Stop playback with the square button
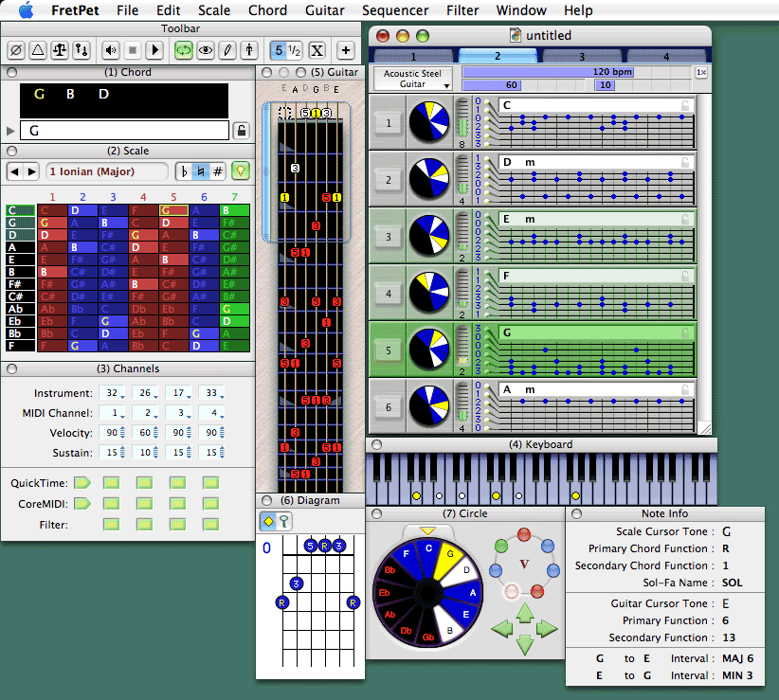779x700 pixels. [133, 50]
